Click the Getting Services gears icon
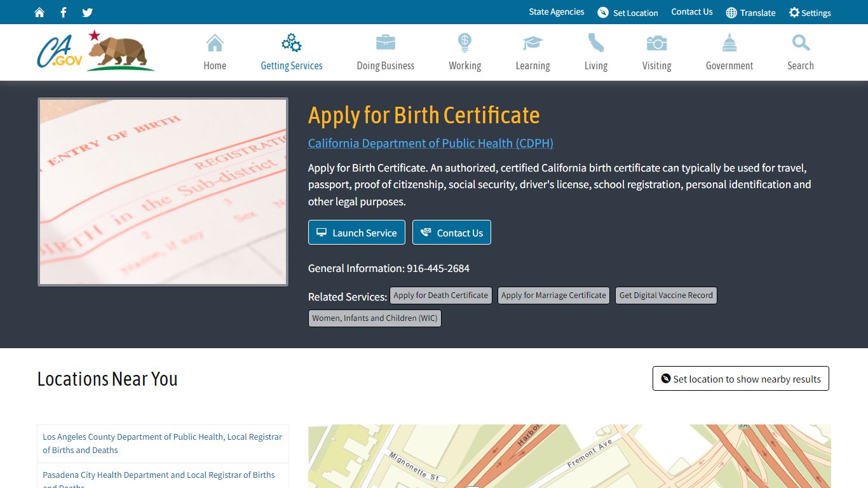Image resolution: width=868 pixels, height=488 pixels. click(x=292, y=43)
